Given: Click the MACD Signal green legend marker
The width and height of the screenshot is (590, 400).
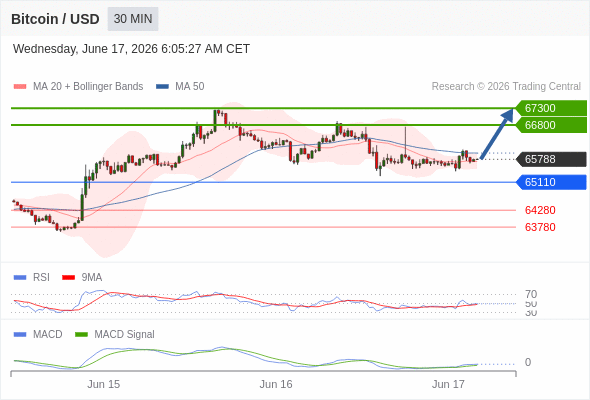Looking at the screenshot, I should pyautogui.click(x=81, y=335).
